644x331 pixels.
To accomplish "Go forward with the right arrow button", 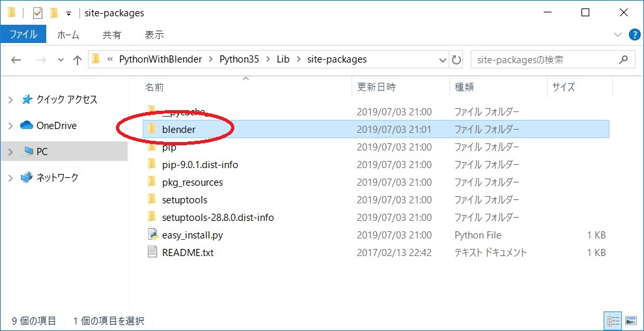I will pyautogui.click(x=41, y=60).
